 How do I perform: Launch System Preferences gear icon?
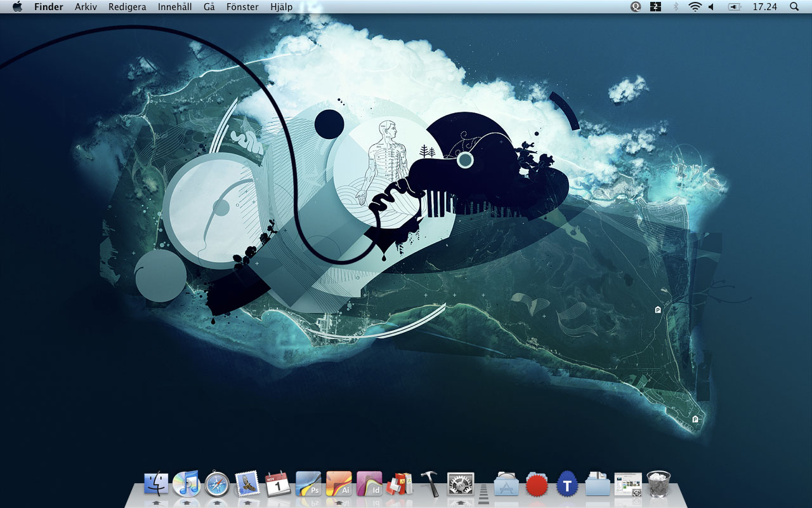click(x=461, y=485)
